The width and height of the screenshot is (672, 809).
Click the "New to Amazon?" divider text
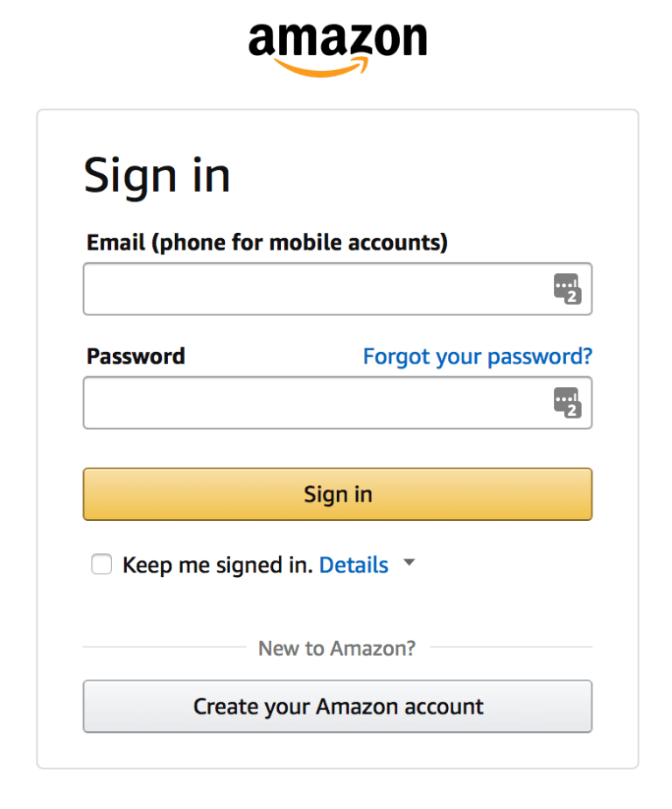[x=337, y=648]
